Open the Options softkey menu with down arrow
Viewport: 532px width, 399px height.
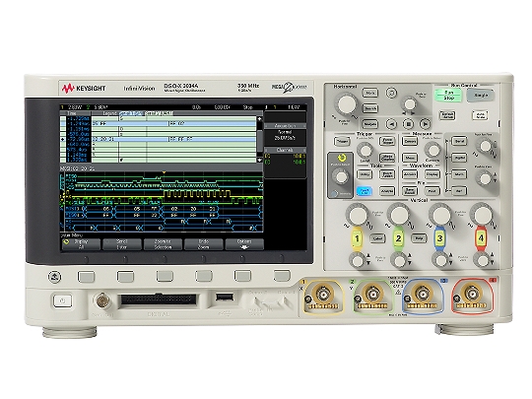244,244
